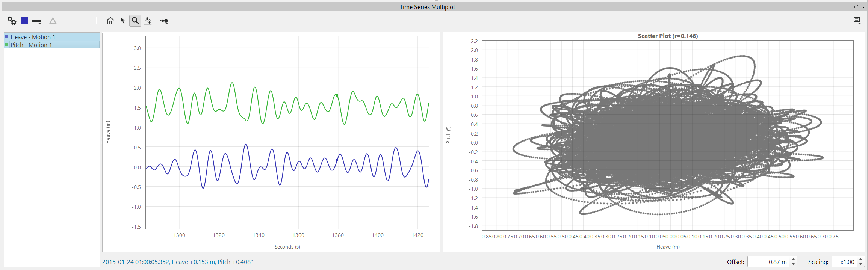Increase the Offset value with up arrow
Viewport: 868px width, 270px height.
793,259
